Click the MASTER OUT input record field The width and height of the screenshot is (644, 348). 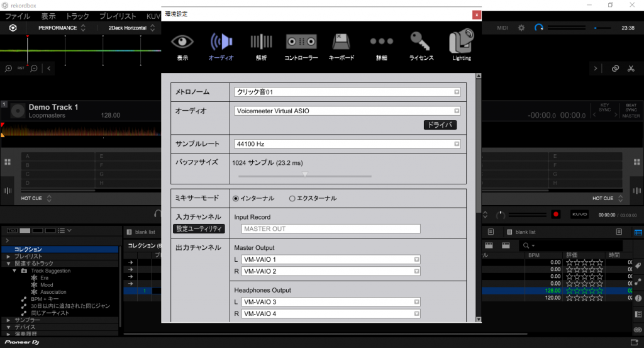[x=331, y=229]
